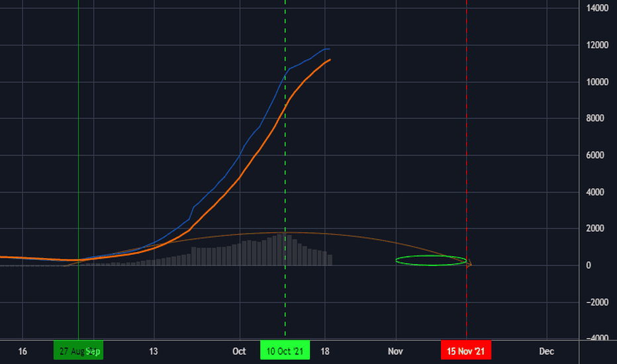Viewport: 617px width, 364px height.
Task: Select the green ellipse drawing near November
Action: click(x=431, y=261)
